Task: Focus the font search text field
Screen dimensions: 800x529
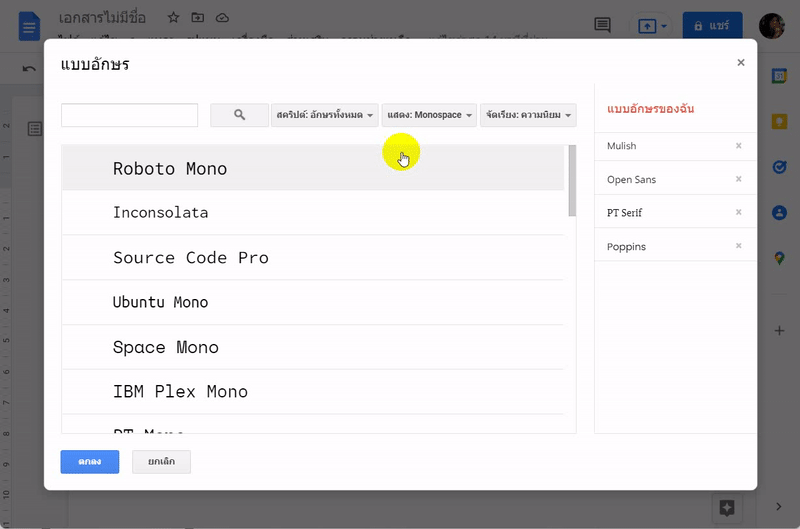Action: (x=129, y=115)
